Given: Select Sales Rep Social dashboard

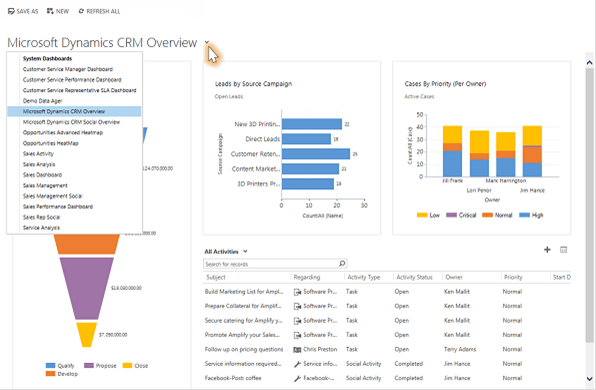Looking at the screenshot, I should click(x=41, y=217).
